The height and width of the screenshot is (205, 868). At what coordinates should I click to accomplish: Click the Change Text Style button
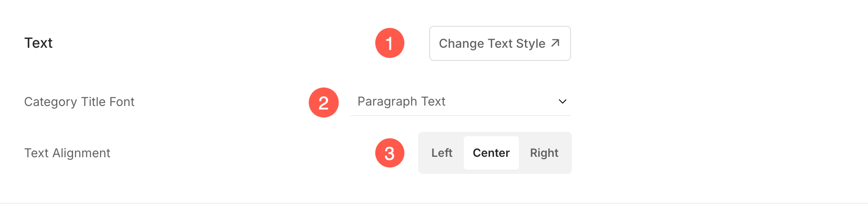500,43
